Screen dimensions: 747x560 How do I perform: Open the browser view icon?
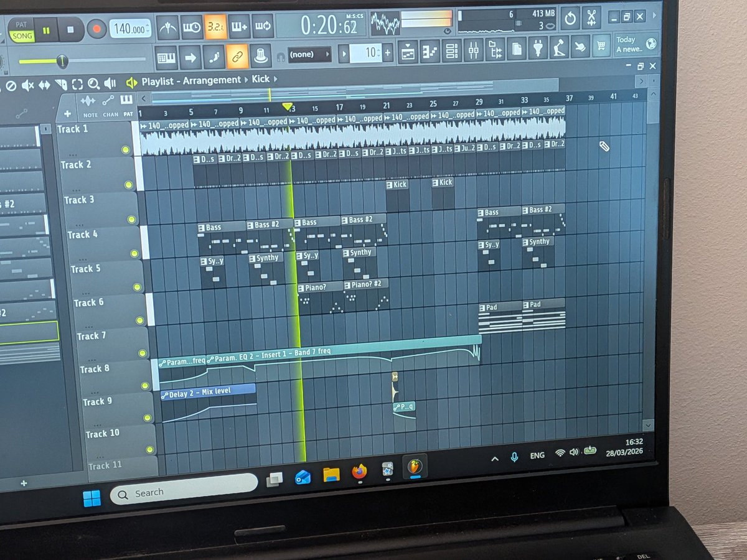[496, 49]
